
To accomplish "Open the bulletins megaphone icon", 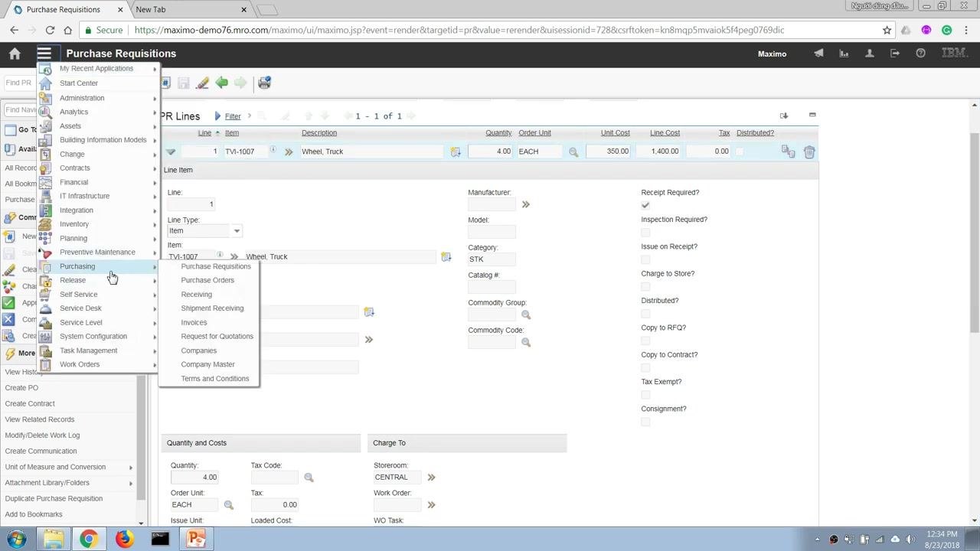I will point(818,54).
